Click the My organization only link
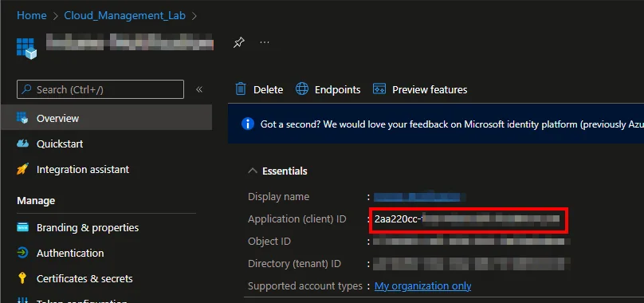 422,285
